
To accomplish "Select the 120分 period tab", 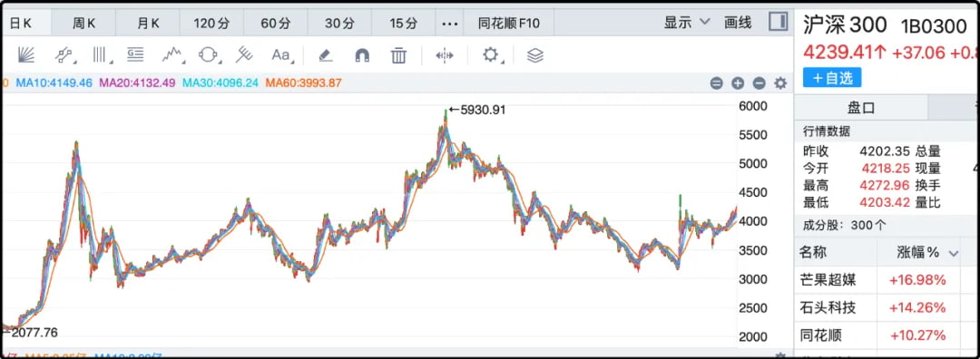I will tap(211, 23).
